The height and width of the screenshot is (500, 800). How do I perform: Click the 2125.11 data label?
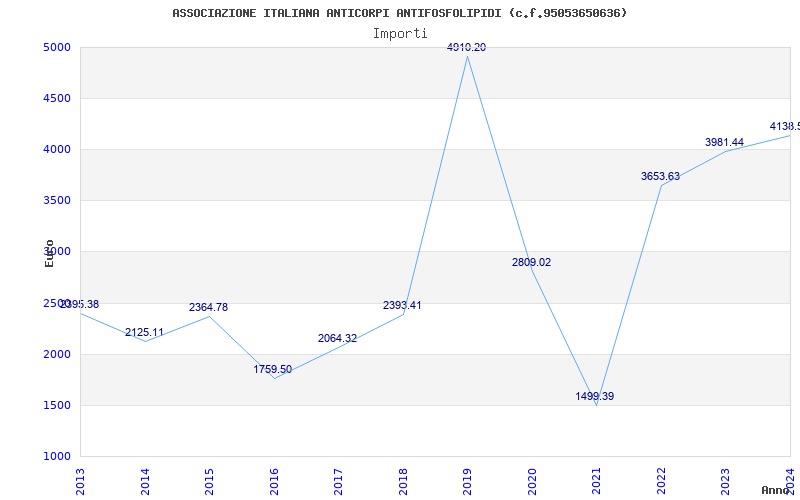pos(144,333)
